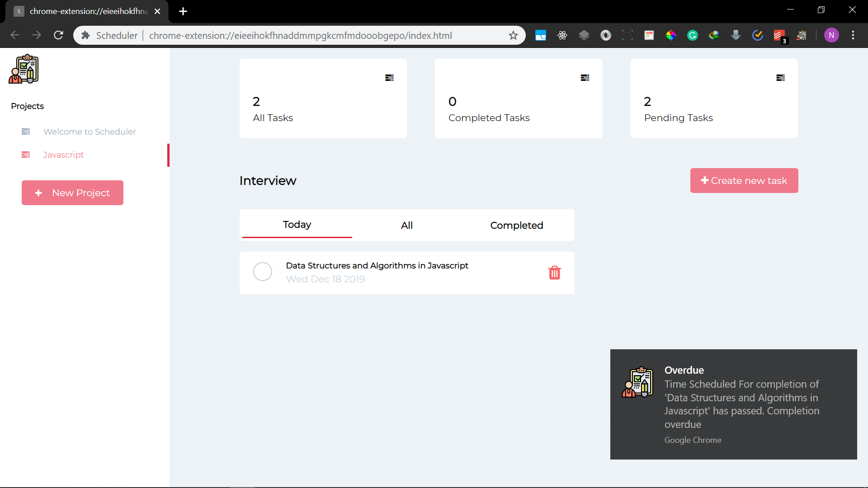Click the list icon beside Welcome to Scheduler

[26, 131]
